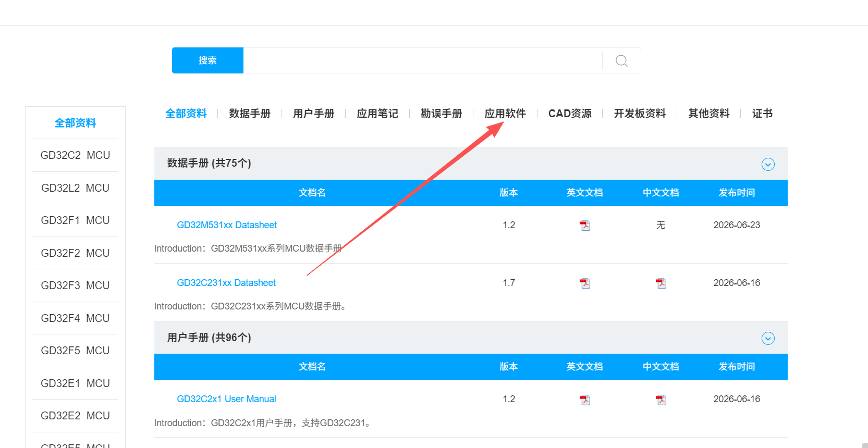This screenshot has width=868, height=448.
Task: Select GD32E2 MCU in the sidebar
Action: [75, 416]
